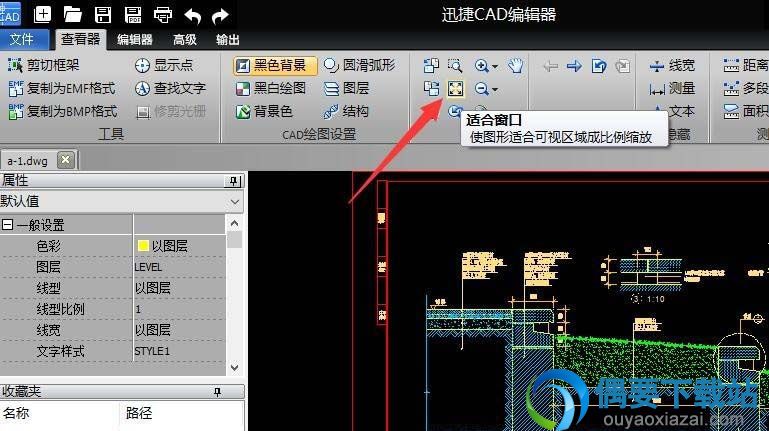Expand the zoom out dropdown arrow

(x=495, y=89)
